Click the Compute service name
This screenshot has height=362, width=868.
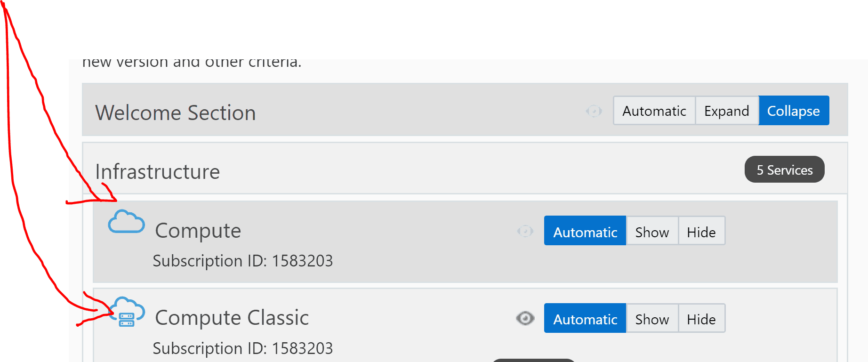tap(198, 231)
